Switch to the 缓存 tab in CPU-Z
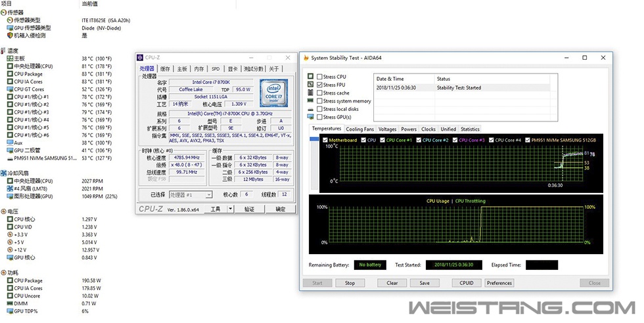The height and width of the screenshot is (323, 644). [165, 69]
